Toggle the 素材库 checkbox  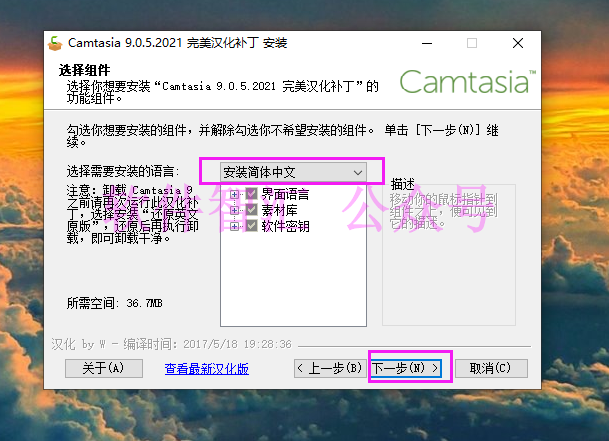[252, 210]
